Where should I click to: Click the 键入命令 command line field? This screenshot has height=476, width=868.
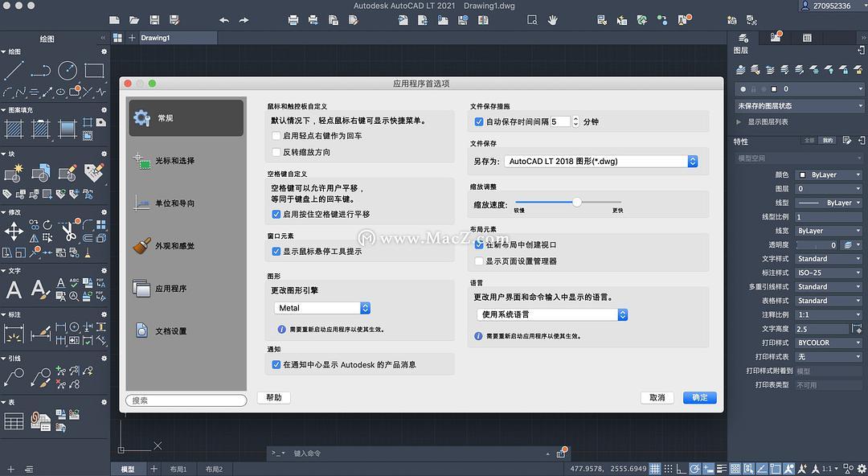point(418,453)
